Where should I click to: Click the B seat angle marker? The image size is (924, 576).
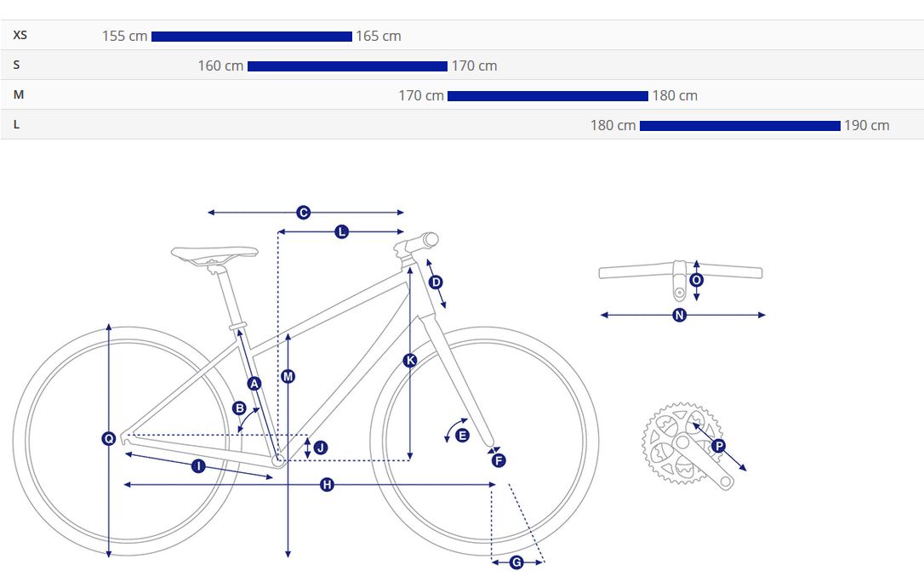[x=239, y=408]
